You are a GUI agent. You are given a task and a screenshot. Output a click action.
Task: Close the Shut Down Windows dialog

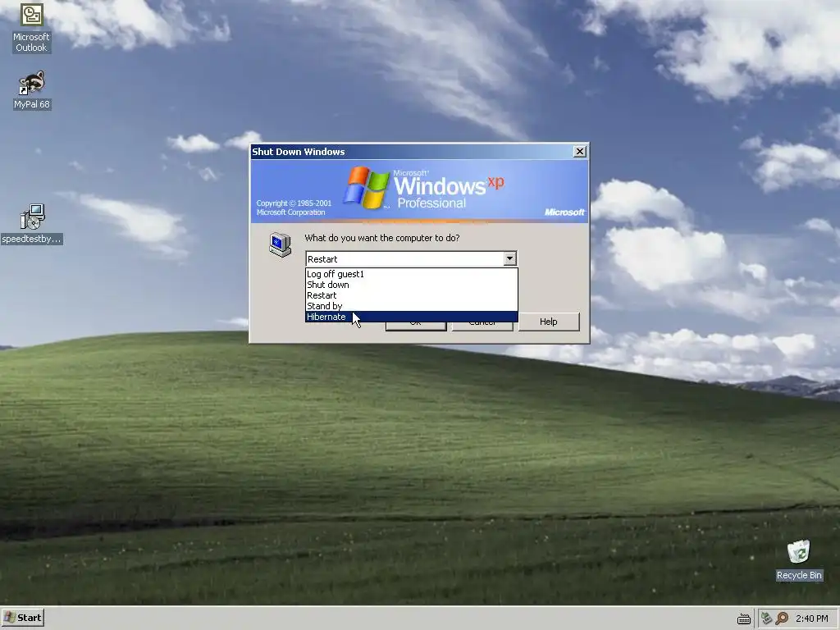pos(580,152)
